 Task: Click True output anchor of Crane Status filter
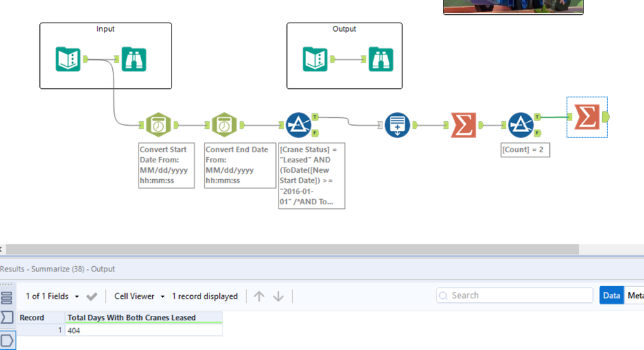point(315,117)
